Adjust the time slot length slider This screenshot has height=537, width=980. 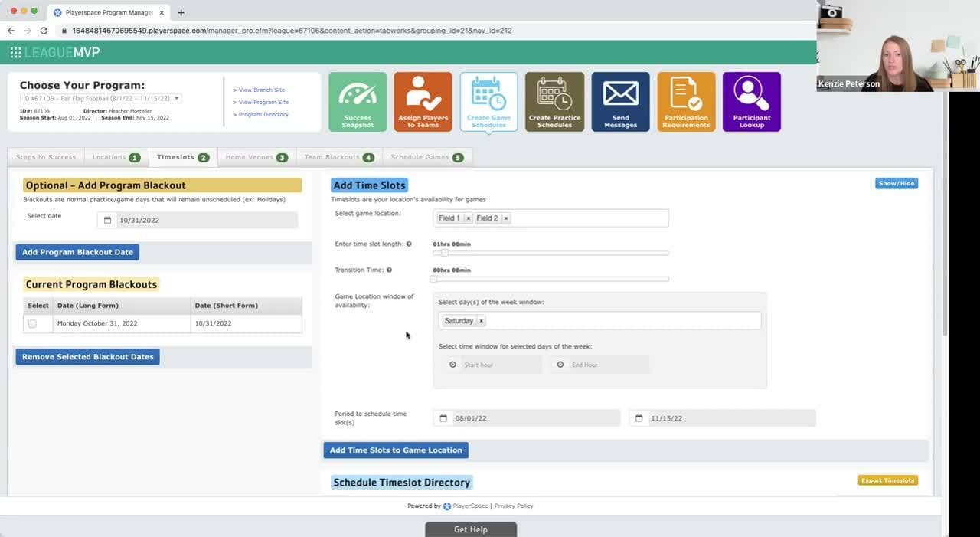click(x=444, y=253)
